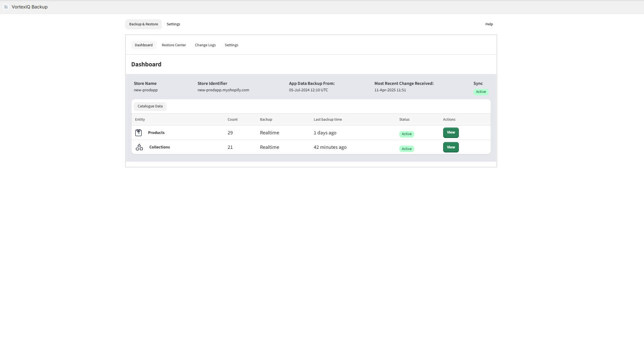Open the Backup & Restore top tab
The height and width of the screenshot is (362, 644).
pos(143,24)
